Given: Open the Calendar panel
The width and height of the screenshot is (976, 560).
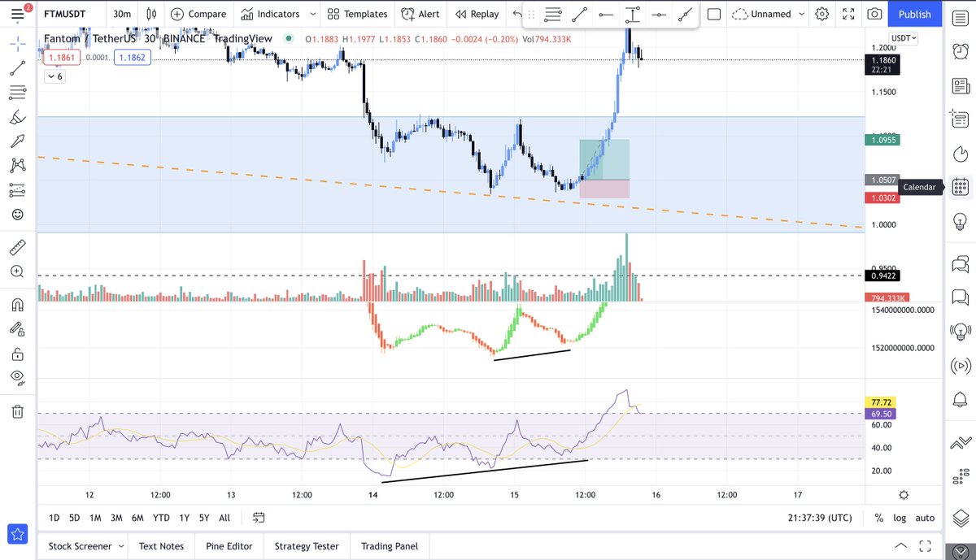Looking at the screenshot, I should coord(959,186).
